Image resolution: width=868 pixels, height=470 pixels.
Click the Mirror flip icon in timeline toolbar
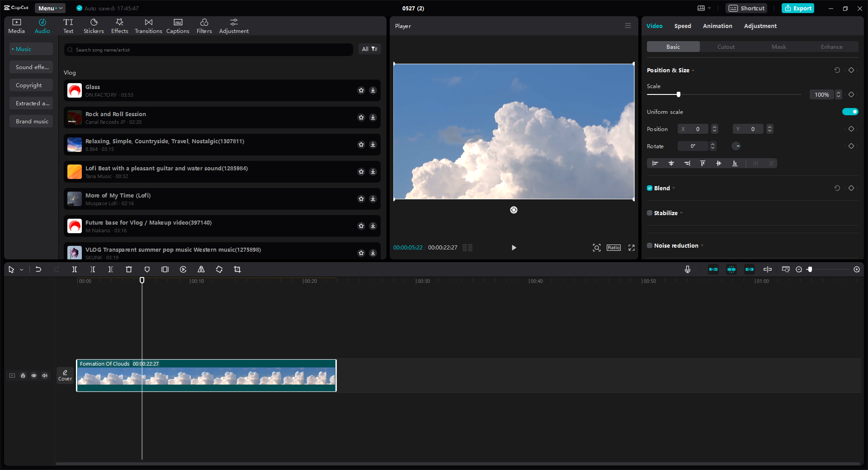coord(201,269)
